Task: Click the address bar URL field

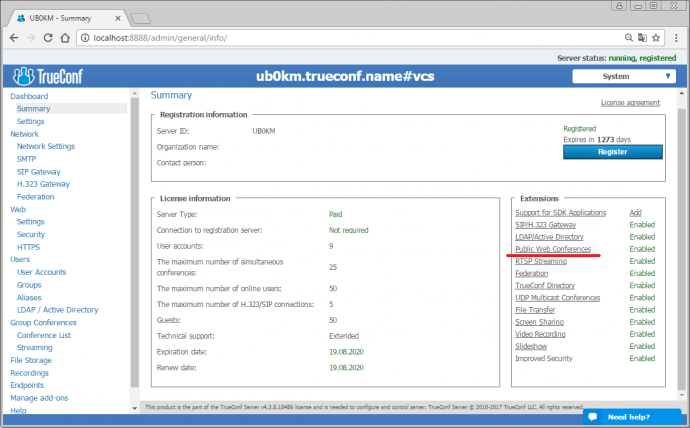Action: 350,37
